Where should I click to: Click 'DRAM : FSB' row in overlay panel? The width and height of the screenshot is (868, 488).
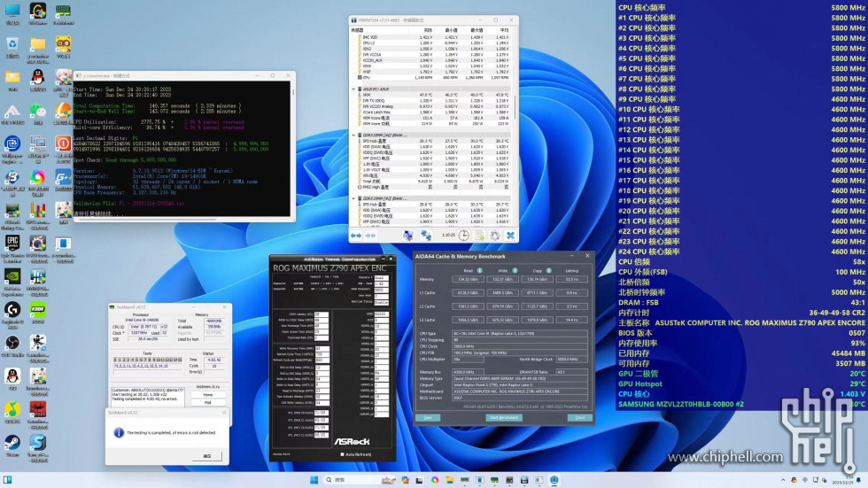coord(741,303)
